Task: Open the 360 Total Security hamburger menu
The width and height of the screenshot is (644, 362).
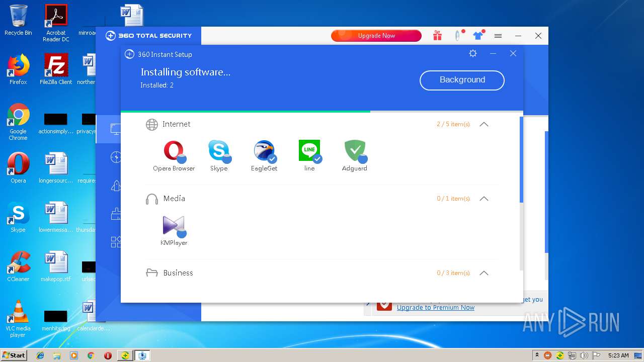Action: (x=498, y=36)
